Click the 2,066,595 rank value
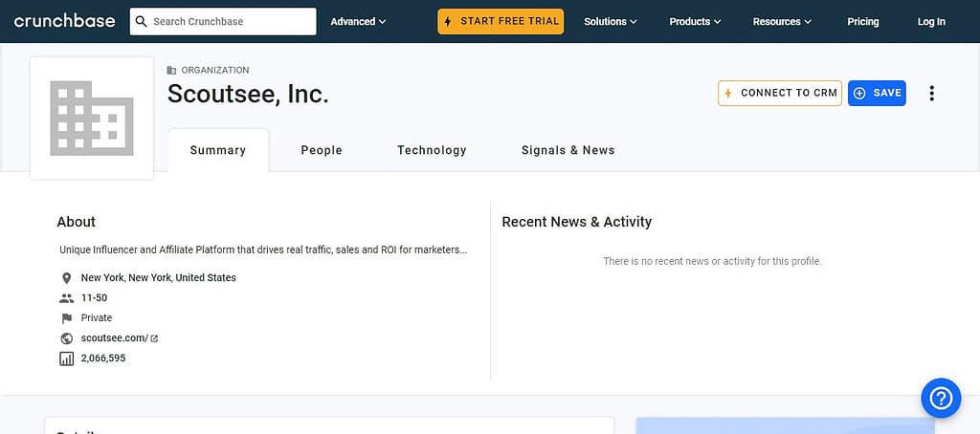This screenshot has width=980, height=434. point(103,358)
